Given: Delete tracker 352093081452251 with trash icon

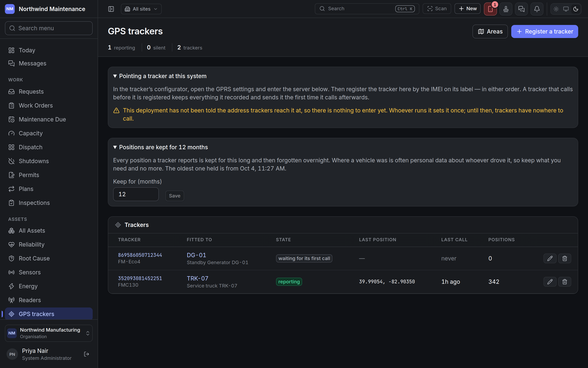Looking at the screenshot, I should pyautogui.click(x=565, y=282).
